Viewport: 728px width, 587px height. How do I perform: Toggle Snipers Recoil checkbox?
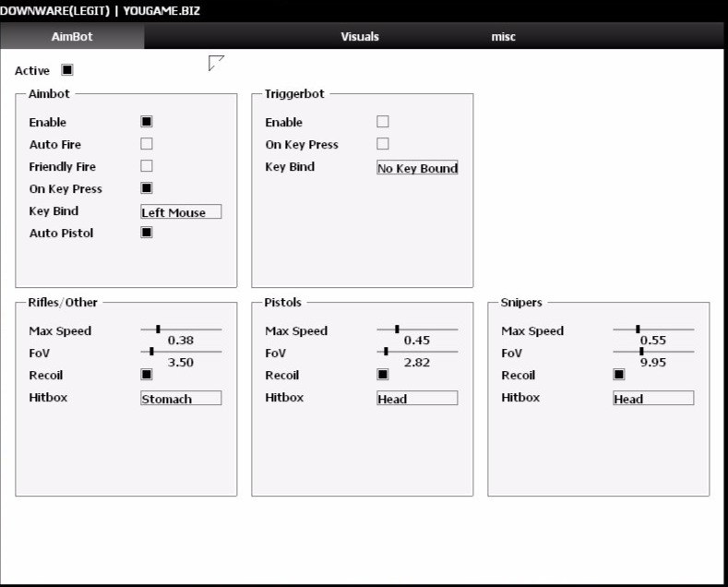click(619, 375)
